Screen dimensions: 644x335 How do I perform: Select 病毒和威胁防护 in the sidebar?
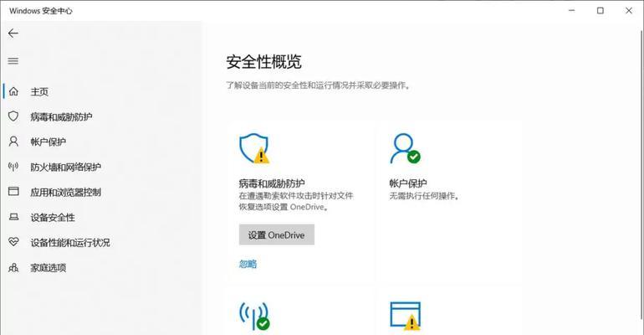point(61,116)
